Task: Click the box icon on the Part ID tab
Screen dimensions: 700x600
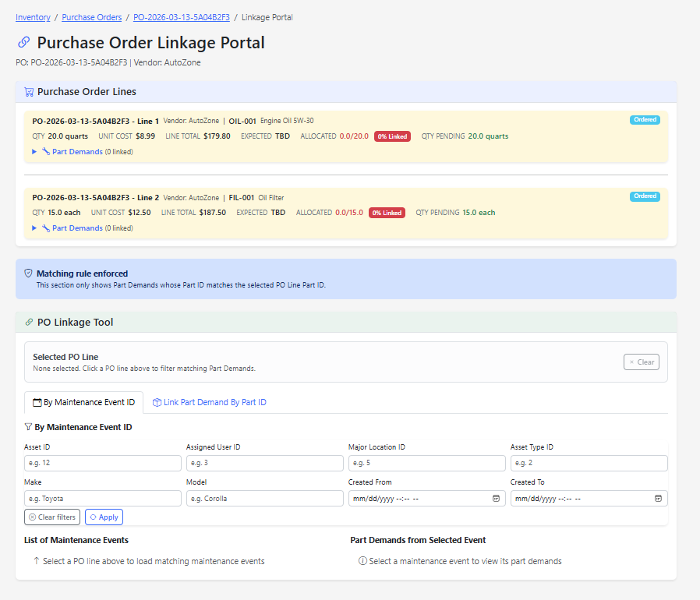Action: click(157, 403)
